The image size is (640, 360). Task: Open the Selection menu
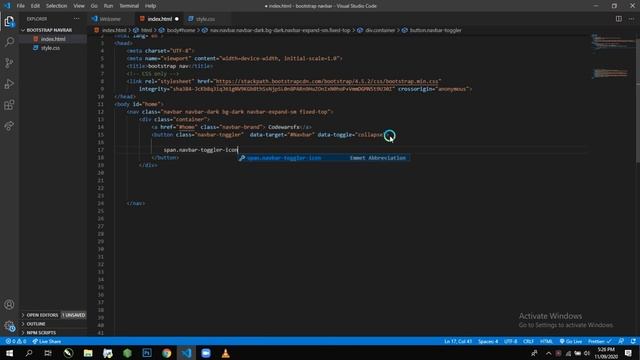tap(56, 6)
